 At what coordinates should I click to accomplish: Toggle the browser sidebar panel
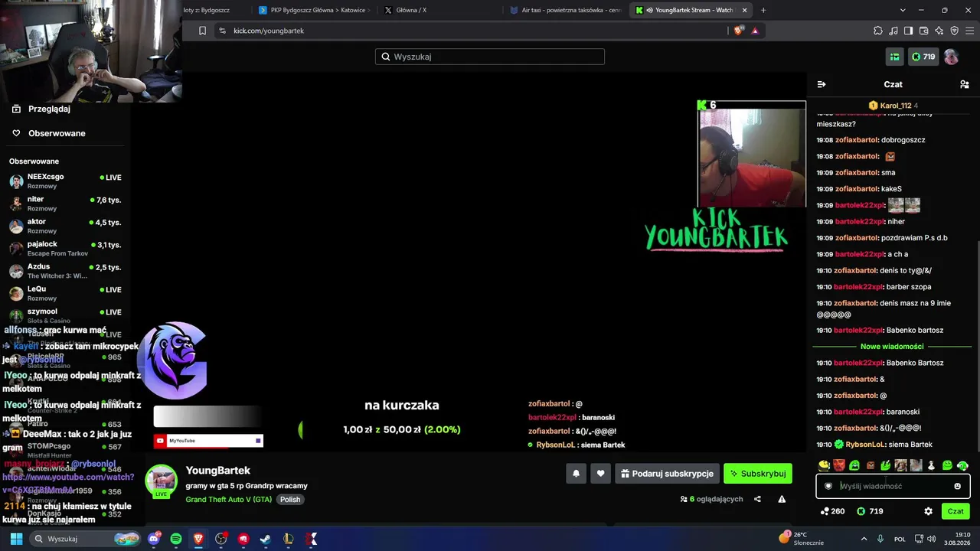click(x=909, y=31)
